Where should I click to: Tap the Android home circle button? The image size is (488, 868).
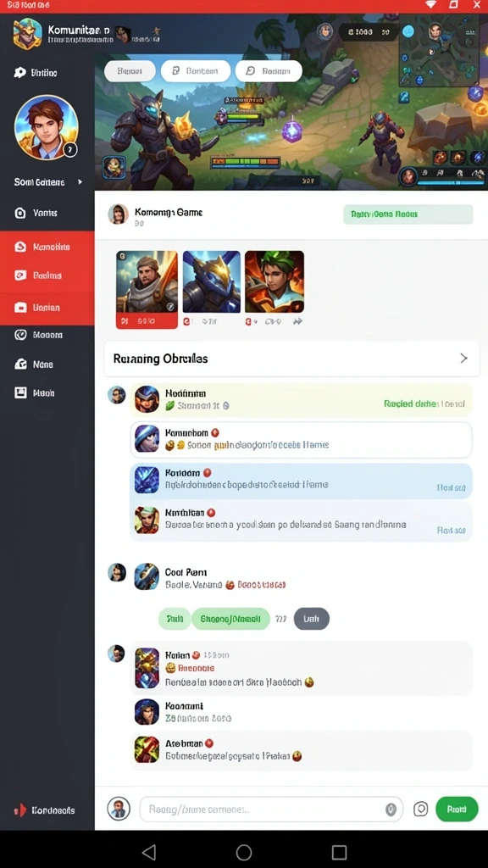point(243,851)
